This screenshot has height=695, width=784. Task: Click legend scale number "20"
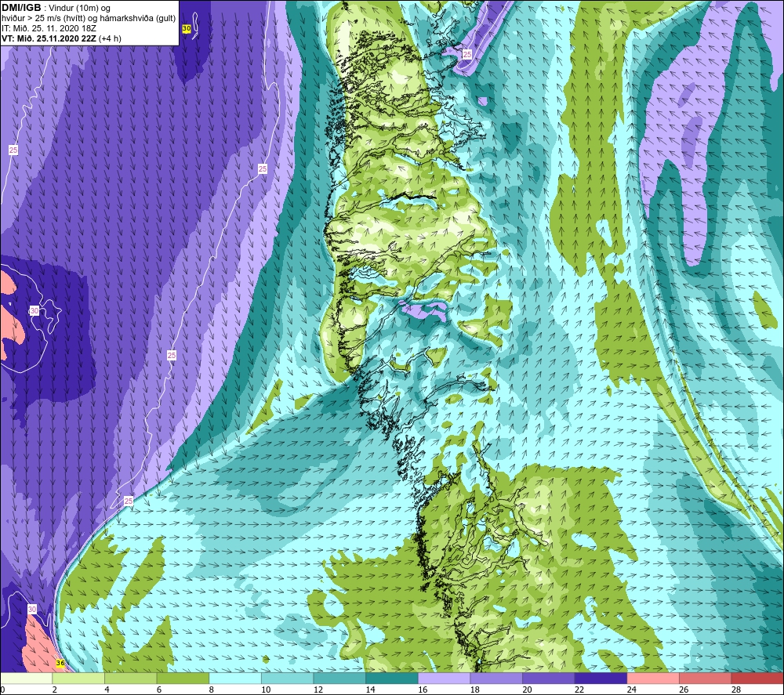(x=527, y=690)
